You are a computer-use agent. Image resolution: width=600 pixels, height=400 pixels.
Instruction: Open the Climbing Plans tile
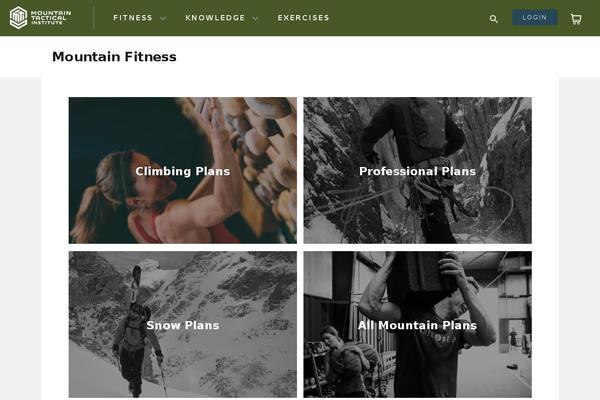click(x=183, y=170)
